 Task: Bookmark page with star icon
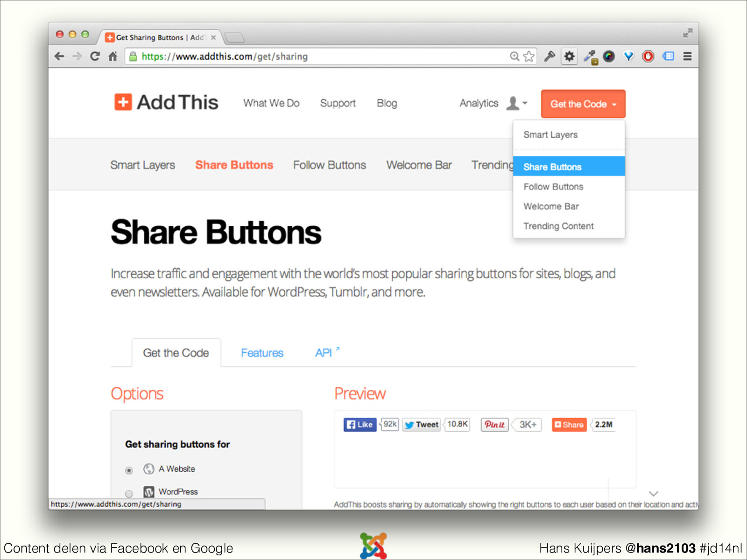coord(529,56)
